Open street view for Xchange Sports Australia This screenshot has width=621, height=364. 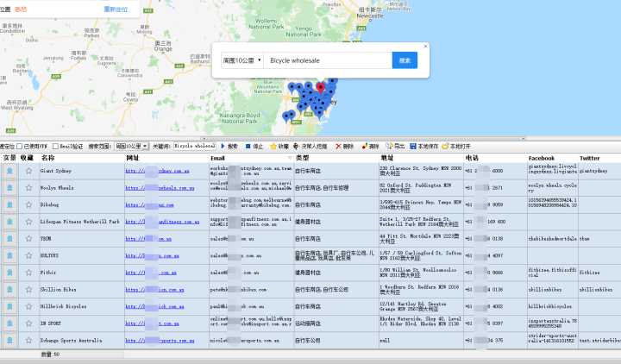tap(9, 341)
